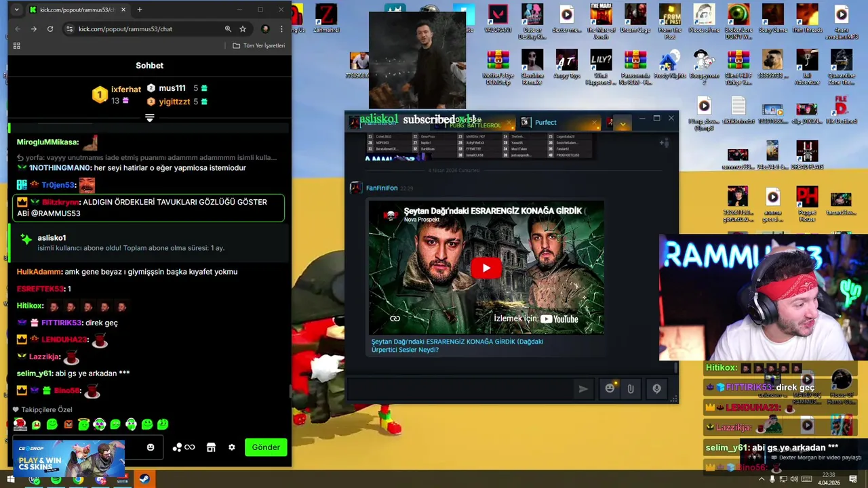Viewport: 868px width, 488px height.
Task: Open Chrome tab search dropdown
Action: click(16, 9)
